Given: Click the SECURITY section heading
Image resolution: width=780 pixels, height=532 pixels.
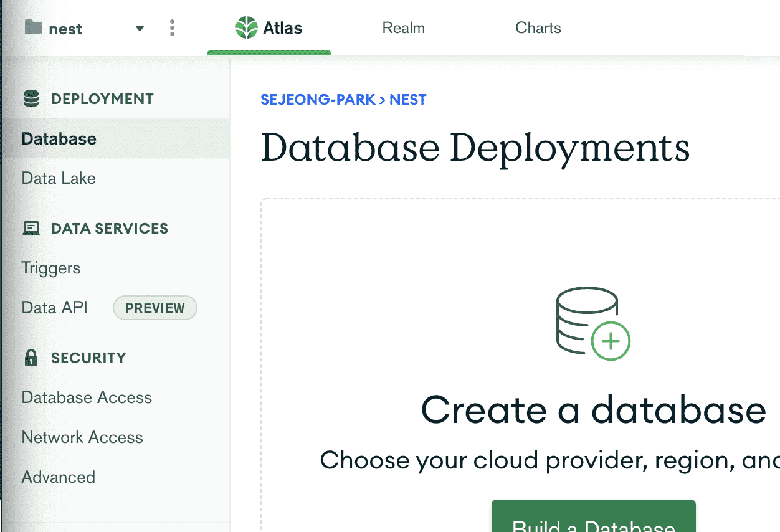Looking at the screenshot, I should [x=88, y=358].
